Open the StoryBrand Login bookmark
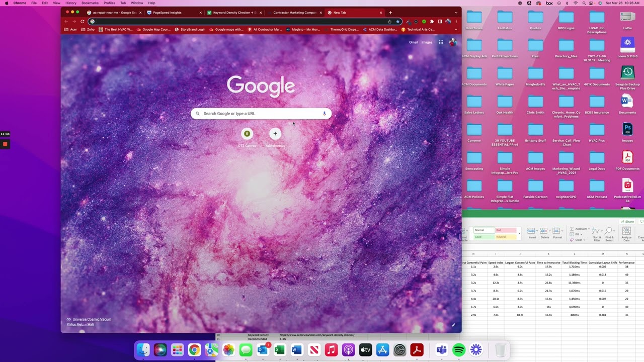The width and height of the screenshot is (644, 362). 192,30
